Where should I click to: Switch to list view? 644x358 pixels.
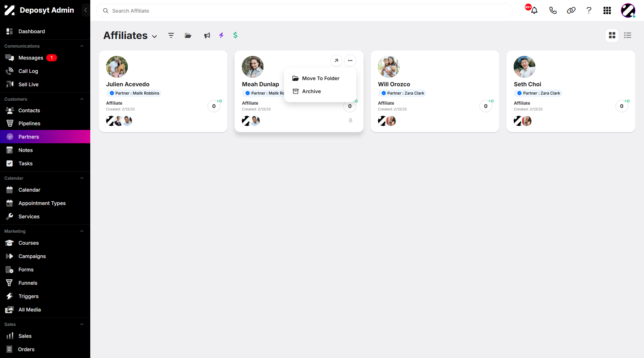coord(628,35)
